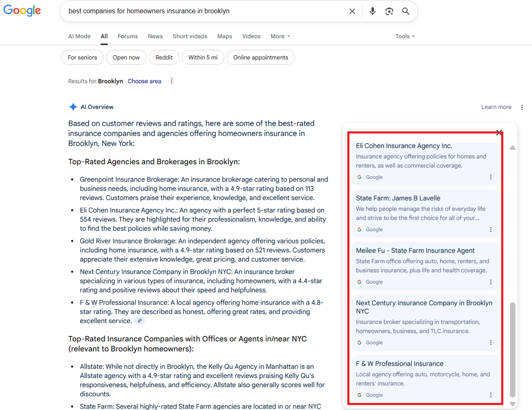Enable the Within 5 mi filter

pos(203,57)
